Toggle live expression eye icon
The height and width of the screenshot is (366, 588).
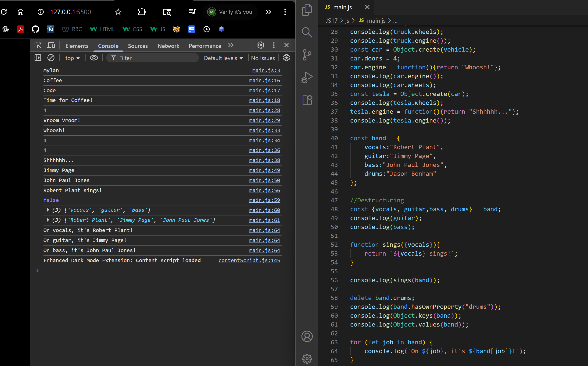point(94,58)
